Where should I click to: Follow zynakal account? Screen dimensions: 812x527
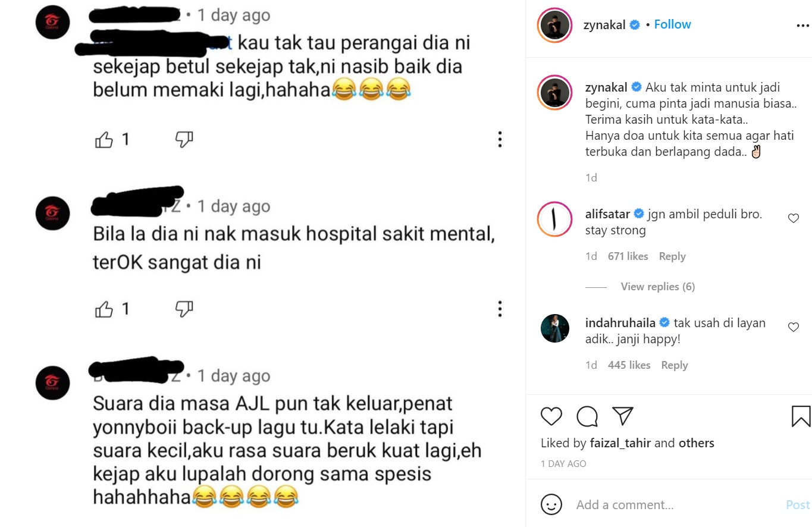tap(672, 24)
